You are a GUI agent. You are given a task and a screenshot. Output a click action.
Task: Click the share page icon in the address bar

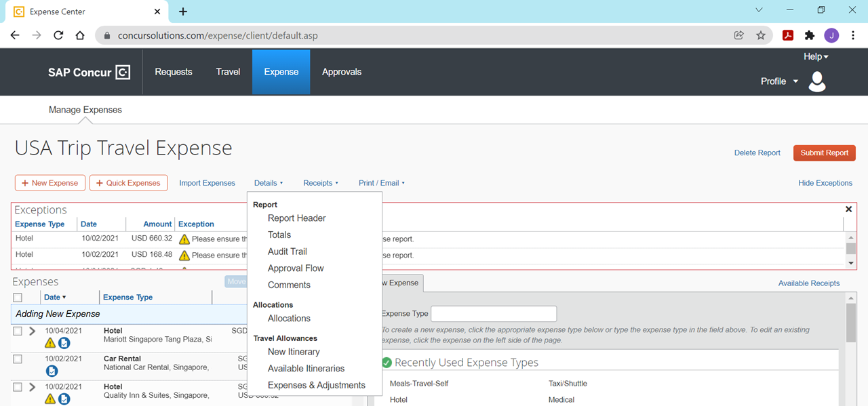(x=739, y=35)
